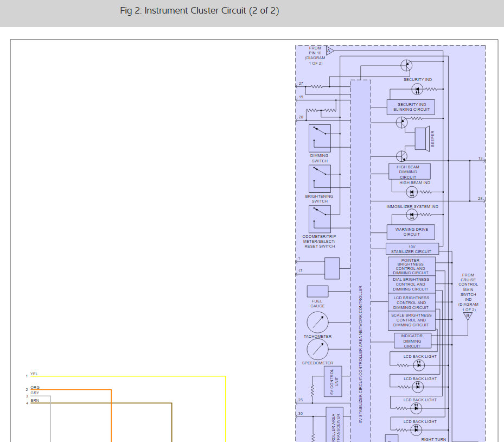
Task: Select the Warning Drive Circuit box
Action: click(411, 232)
